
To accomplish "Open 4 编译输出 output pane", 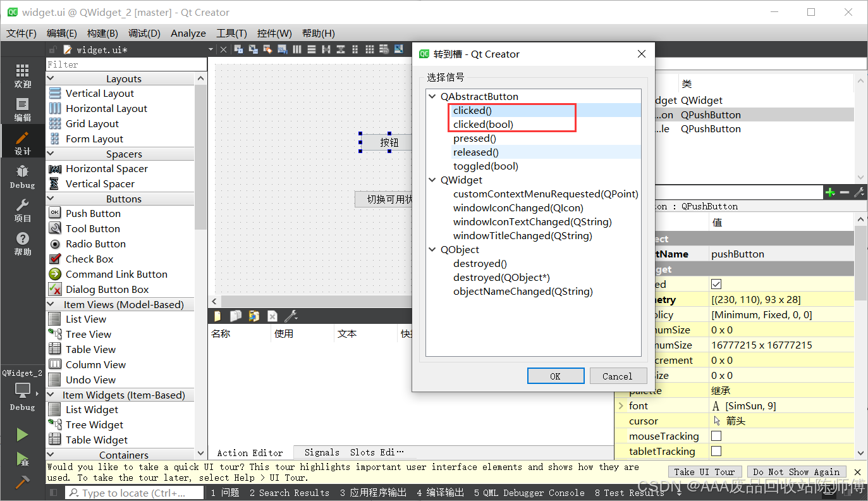I will tap(440, 492).
